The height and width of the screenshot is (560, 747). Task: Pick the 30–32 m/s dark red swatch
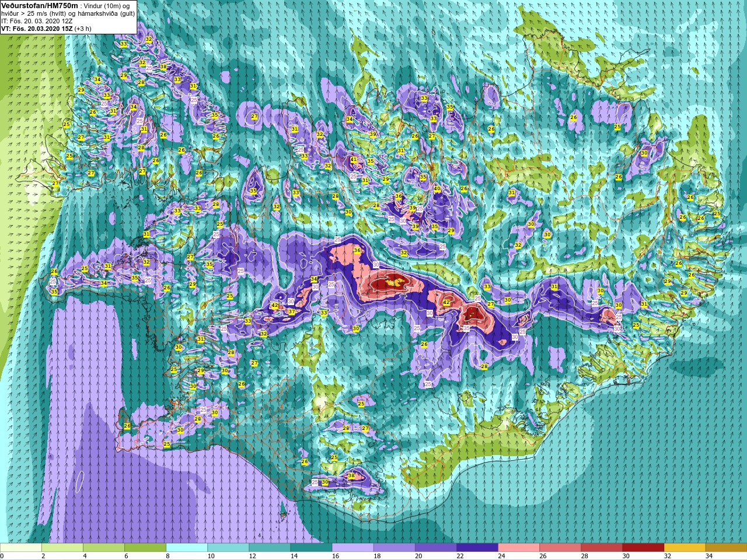(x=643, y=548)
